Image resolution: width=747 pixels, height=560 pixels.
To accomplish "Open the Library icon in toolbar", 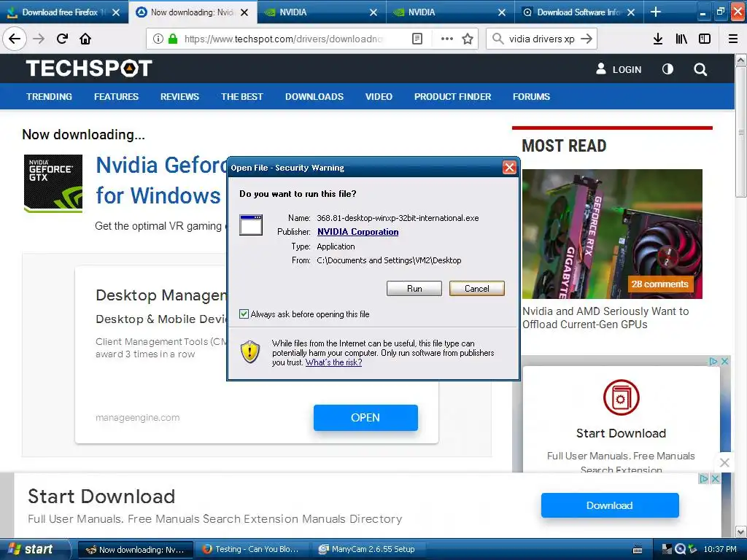I will [681, 39].
